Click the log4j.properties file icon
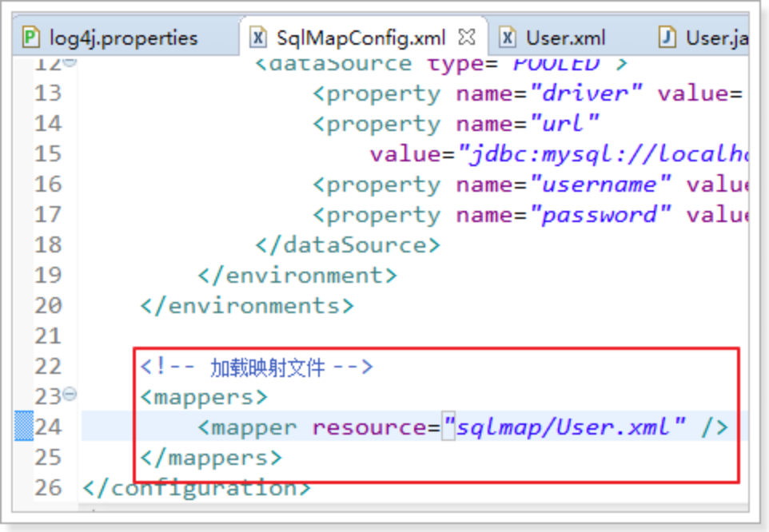This screenshot has width=769, height=532. point(31,38)
